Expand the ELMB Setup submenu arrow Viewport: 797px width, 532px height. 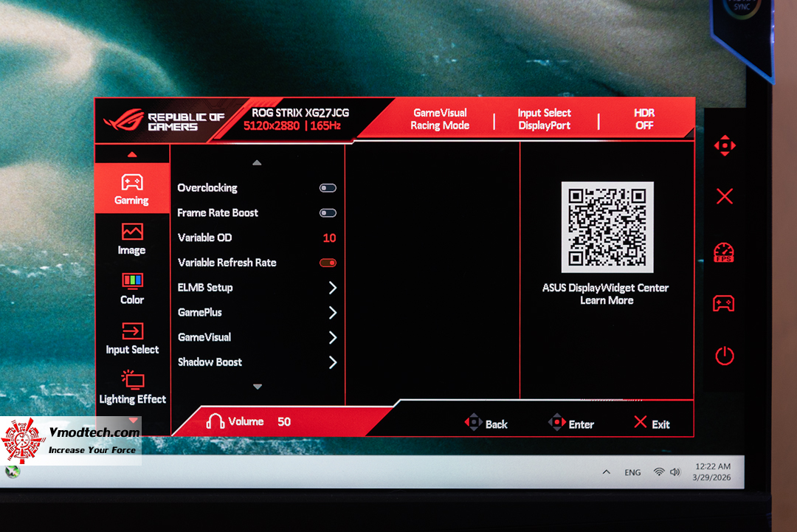[x=332, y=288]
